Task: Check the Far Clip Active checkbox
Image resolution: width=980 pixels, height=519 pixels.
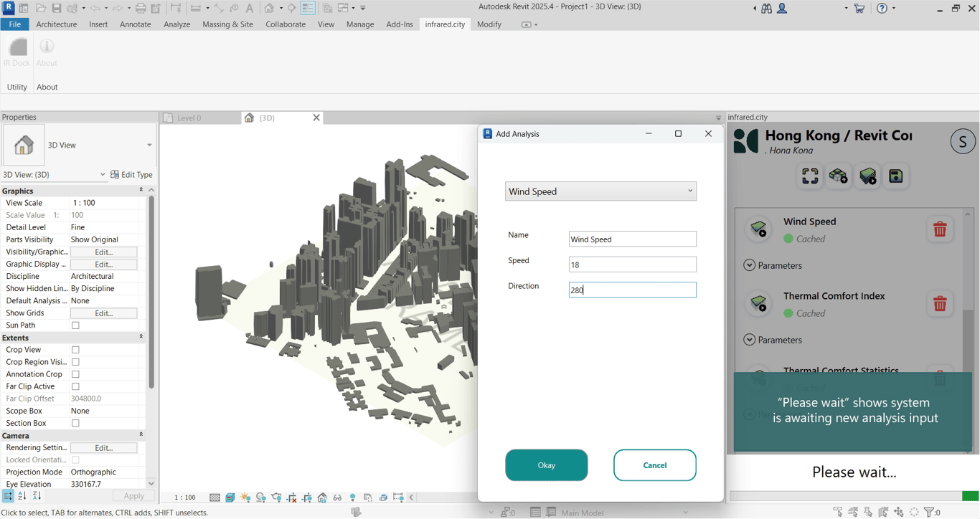Action: [x=75, y=386]
